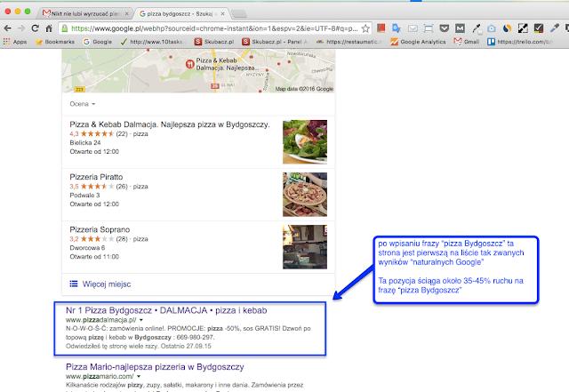
Task: Open the Gmail bookmark
Action: point(467,42)
